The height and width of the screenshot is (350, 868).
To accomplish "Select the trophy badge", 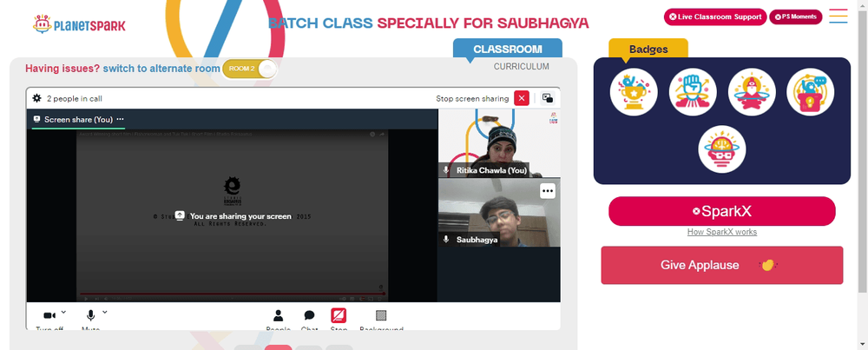I will pyautogui.click(x=634, y=92).
